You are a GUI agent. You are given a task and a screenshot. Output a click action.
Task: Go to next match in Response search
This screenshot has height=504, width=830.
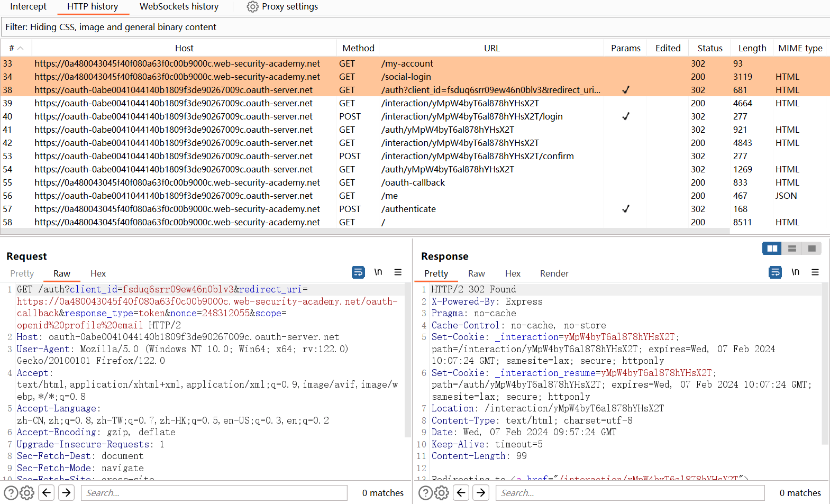coord(481,493)
